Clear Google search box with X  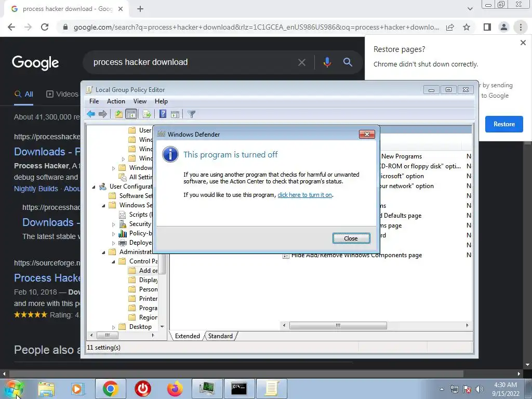[302, 62]
